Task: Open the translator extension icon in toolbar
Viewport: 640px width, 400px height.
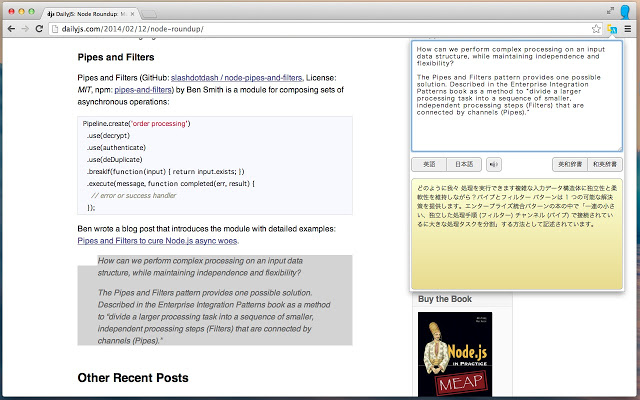Action: [611, 29]
